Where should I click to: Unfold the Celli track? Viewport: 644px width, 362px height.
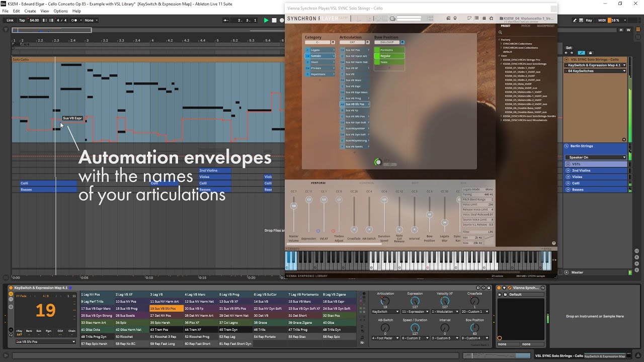click(568, 184)
